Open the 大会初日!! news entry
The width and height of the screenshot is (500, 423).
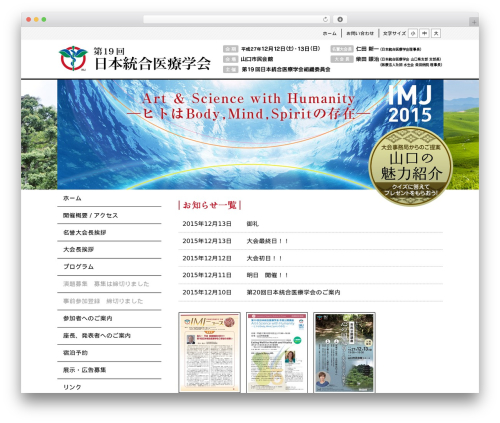[264, 258]
